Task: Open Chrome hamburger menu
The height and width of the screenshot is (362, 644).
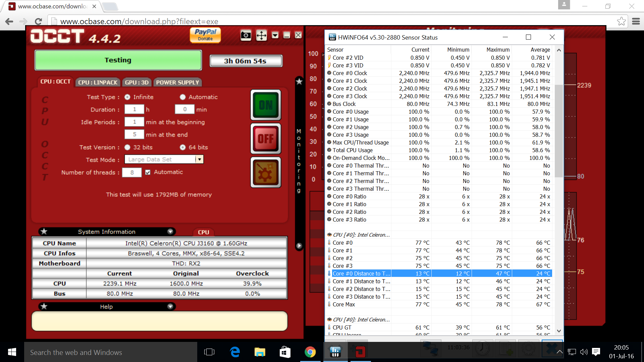Action: (636, 21)
